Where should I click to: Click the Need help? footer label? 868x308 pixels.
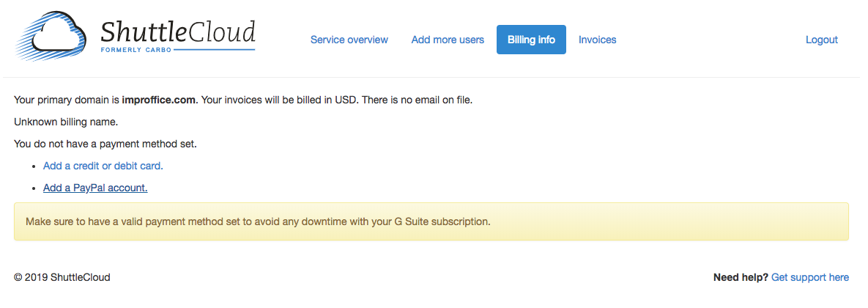coord(741,277)
